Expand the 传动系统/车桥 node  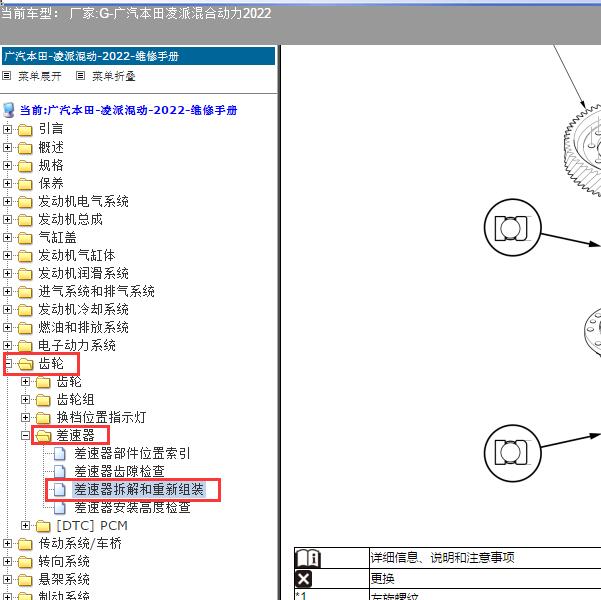(x=7, y=544)
